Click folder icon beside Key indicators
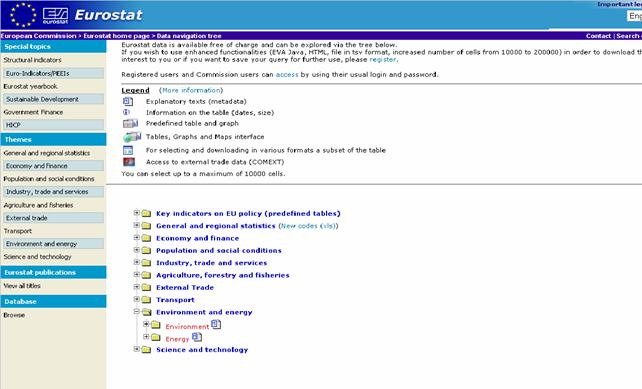Image resolution: width=642 pixels, height=389 pixels. 146,214
